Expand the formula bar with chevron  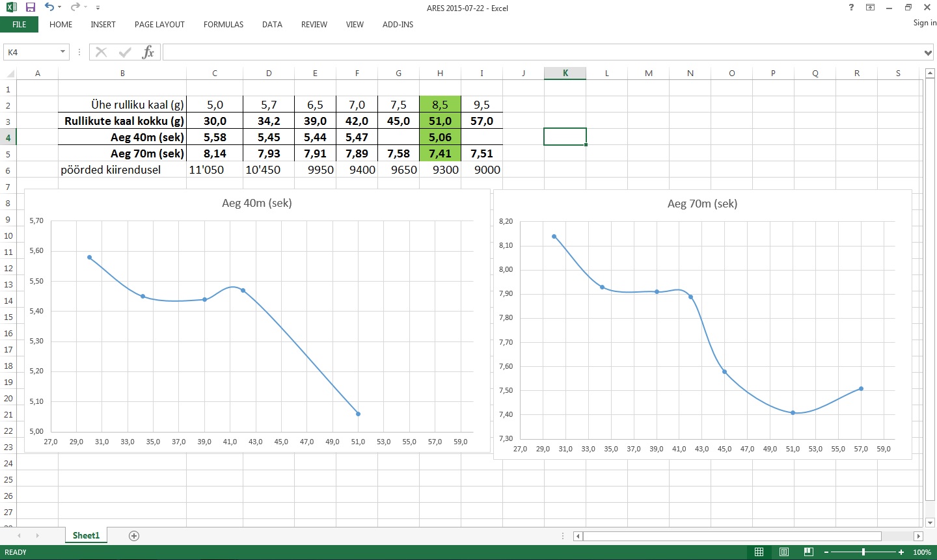(928, 53)
